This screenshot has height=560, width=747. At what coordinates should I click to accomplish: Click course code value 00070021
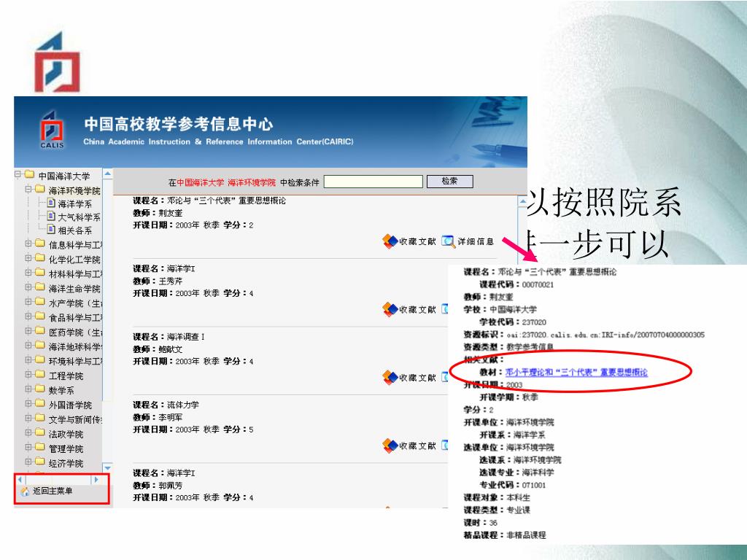538,285
